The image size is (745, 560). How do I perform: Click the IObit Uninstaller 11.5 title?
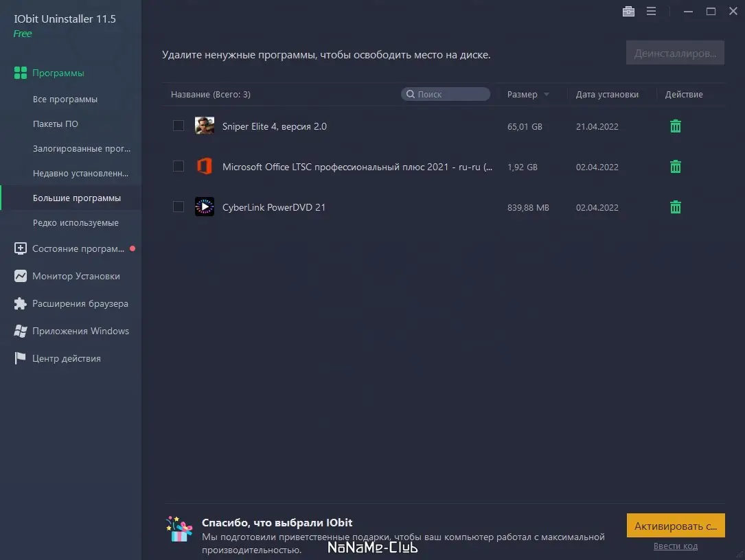(x=65, y=19)
